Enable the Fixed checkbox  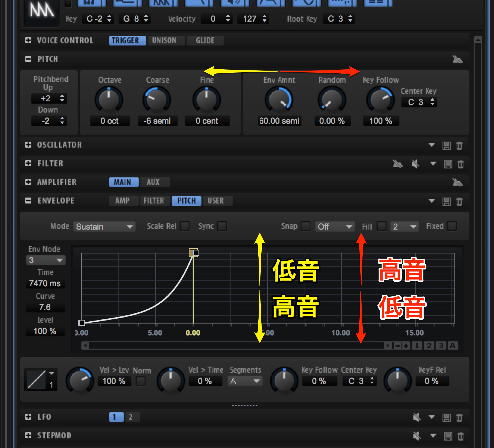(452, 226)
